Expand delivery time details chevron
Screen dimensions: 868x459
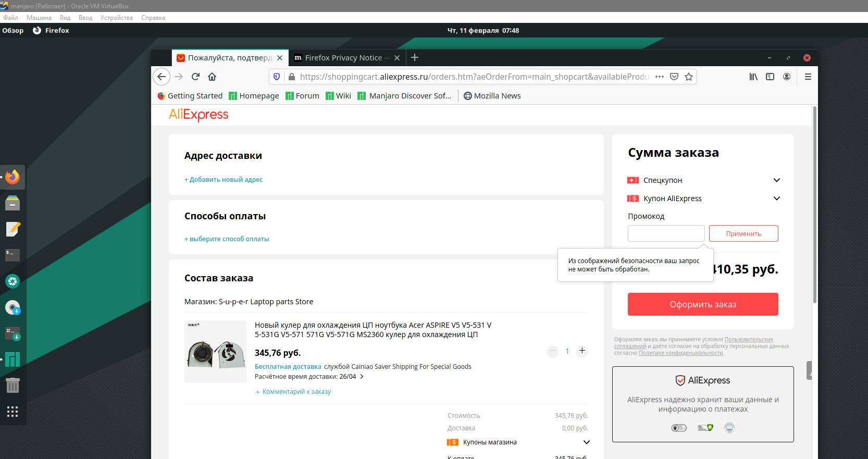(x=362, y=377)
